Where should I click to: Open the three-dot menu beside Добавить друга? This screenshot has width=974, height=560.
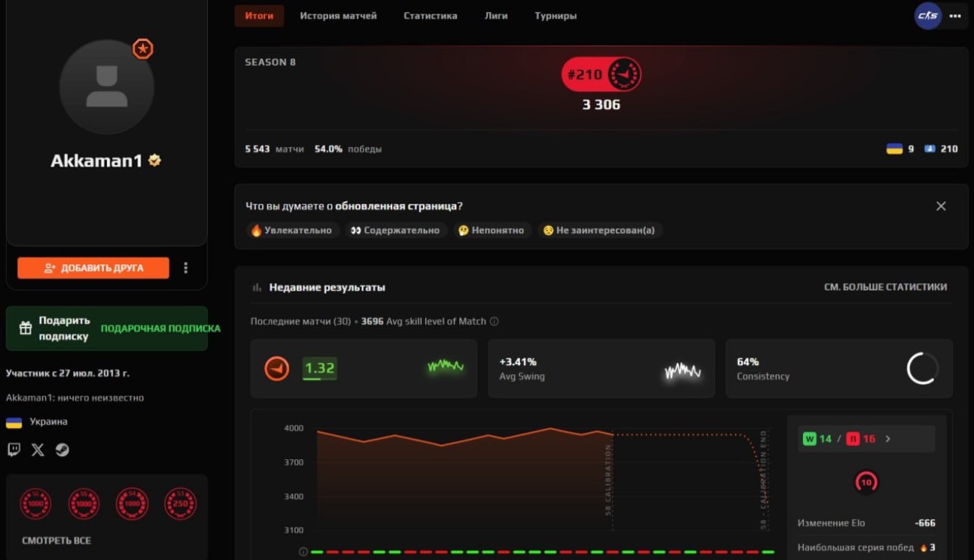(x=186, y=268)
